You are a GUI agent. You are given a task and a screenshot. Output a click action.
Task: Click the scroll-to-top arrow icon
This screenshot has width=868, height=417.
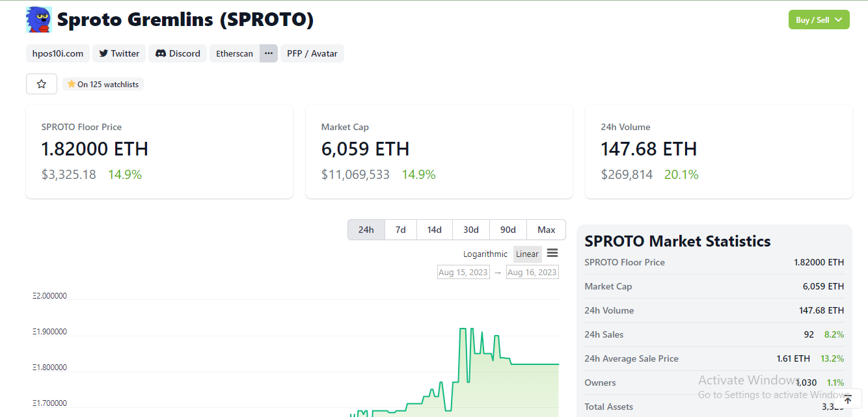click(x=849, y=398)
